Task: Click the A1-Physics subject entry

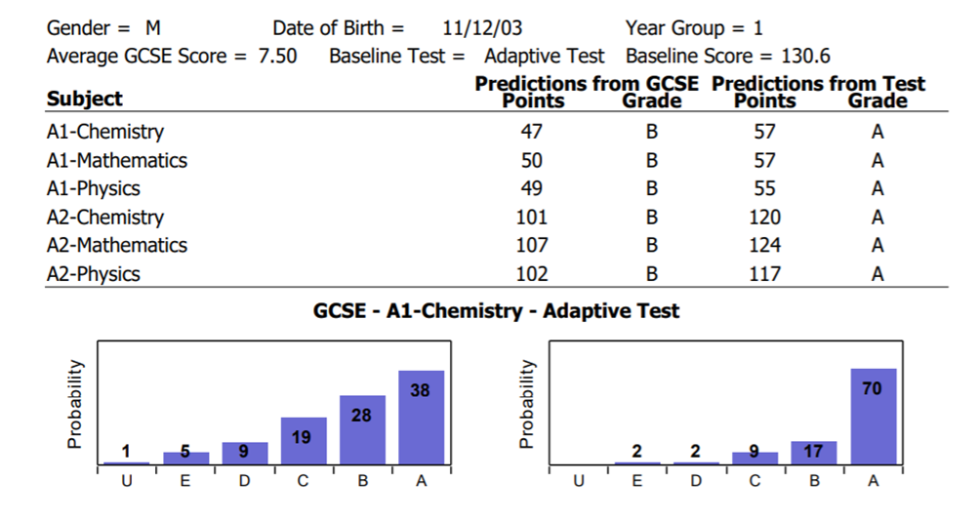Action: tap(93, 188)
